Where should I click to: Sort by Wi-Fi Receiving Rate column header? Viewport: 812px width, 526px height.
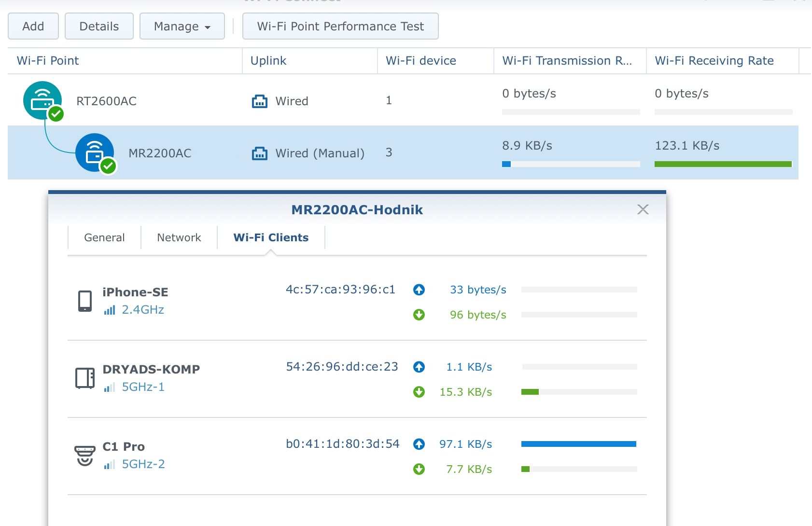tap(723, 61)
